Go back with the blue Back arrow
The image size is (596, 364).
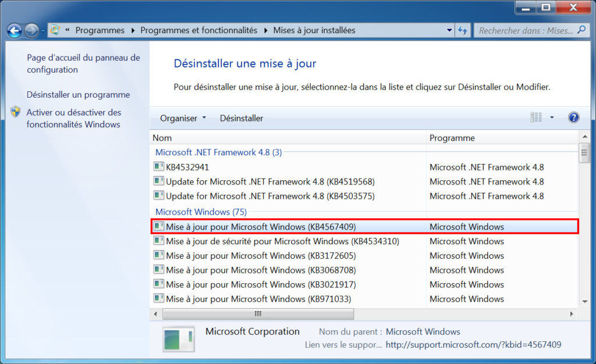pos(15,30)
